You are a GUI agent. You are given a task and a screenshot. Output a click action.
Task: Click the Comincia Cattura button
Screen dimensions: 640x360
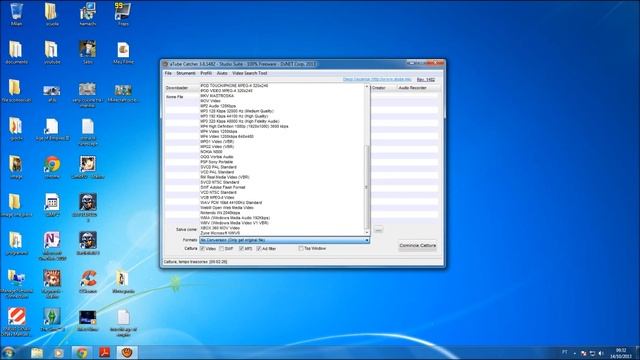[x=418, y=246]
